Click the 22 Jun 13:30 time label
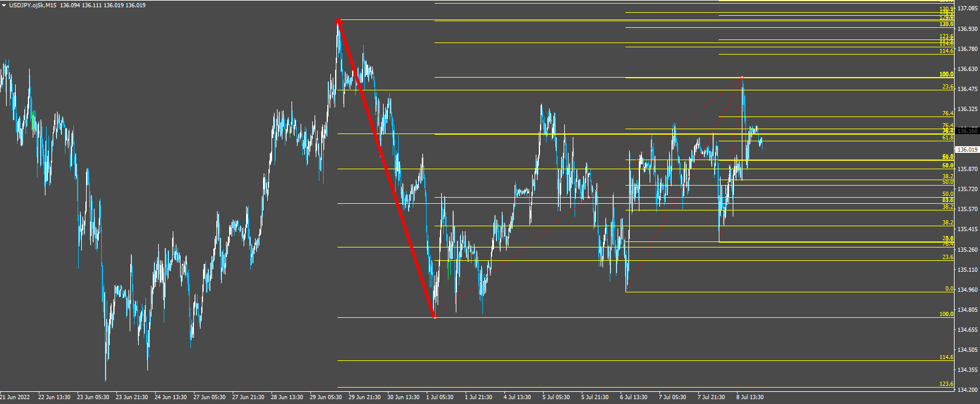 point(54,397)
